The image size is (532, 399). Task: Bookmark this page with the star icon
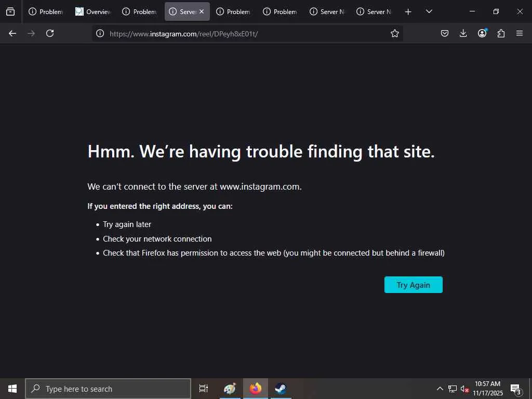[x=395, y=33]
